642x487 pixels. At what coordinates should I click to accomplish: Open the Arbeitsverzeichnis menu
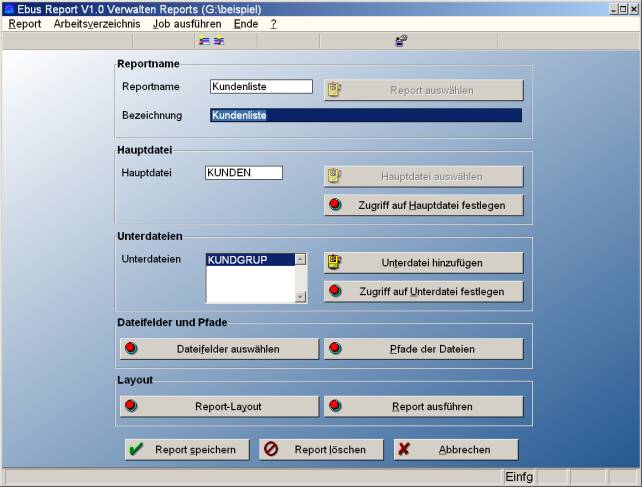tap(97, 23)
